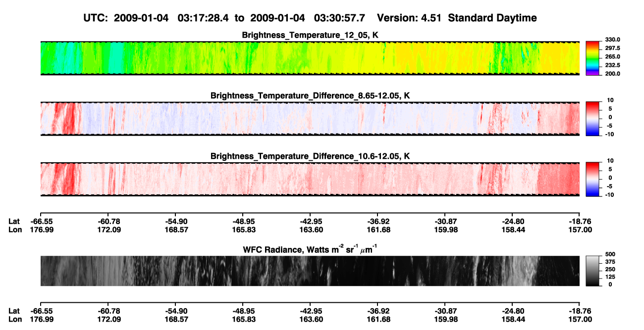Click the Brightness Temperature 12.05 color scale bar

(x=592, y=58)
